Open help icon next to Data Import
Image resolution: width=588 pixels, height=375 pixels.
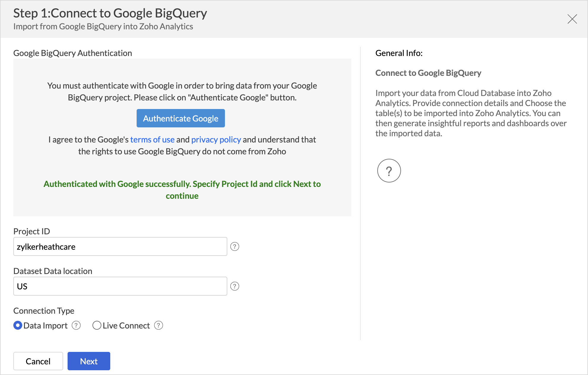point(76,326)
